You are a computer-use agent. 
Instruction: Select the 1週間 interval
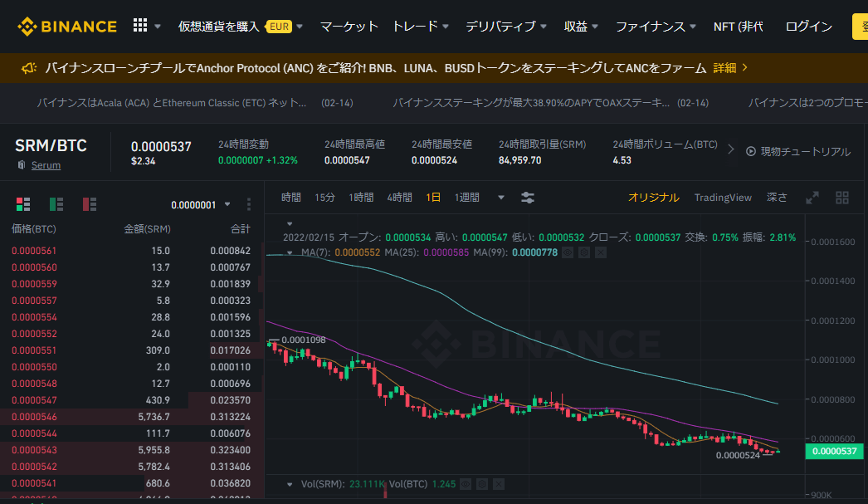click(x=466, y=198)
